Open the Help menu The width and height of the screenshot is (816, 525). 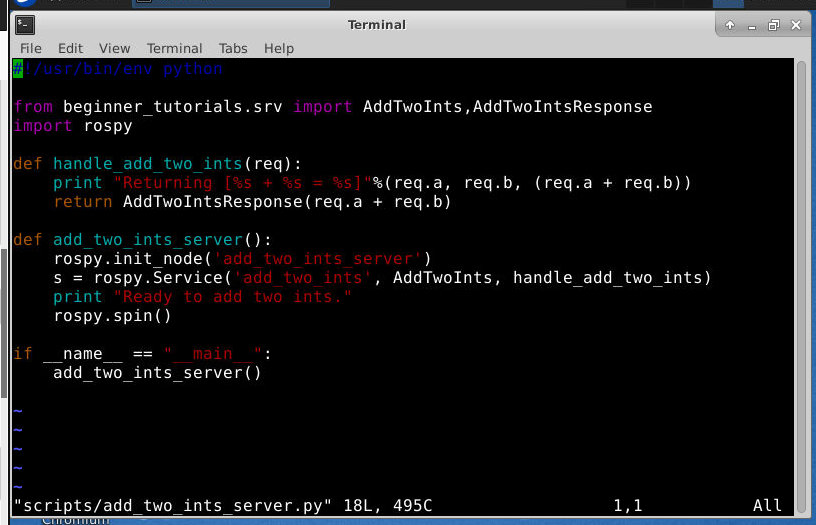tap(279, 48)
